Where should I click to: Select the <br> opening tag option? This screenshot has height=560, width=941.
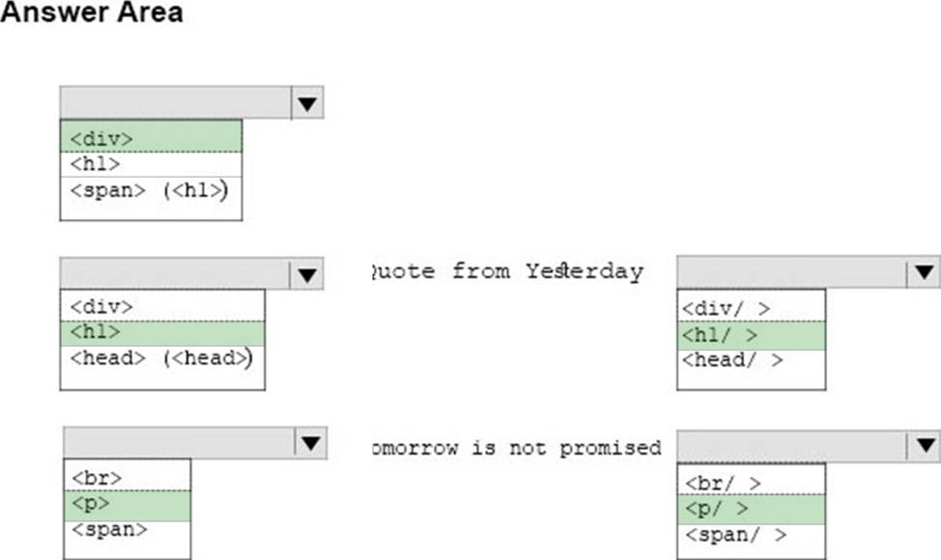point(128,477)
